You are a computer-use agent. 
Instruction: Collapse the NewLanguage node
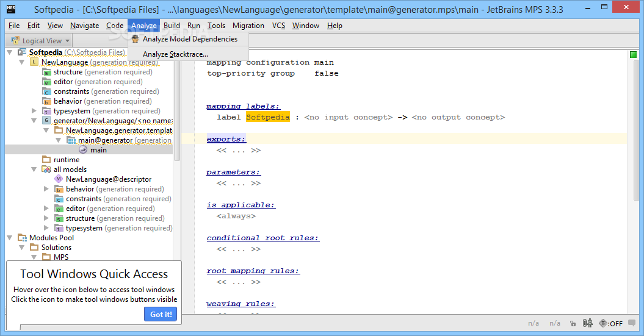point(22,62)
